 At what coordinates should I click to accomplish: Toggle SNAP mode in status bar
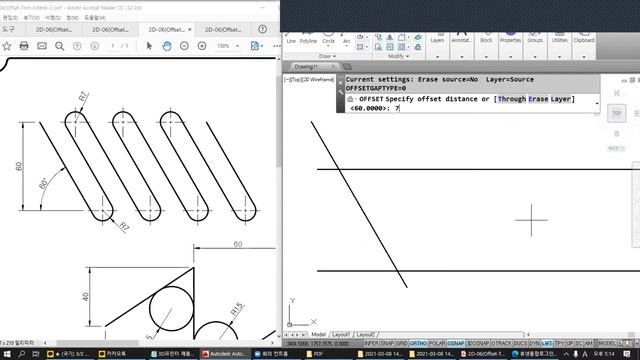387,343
